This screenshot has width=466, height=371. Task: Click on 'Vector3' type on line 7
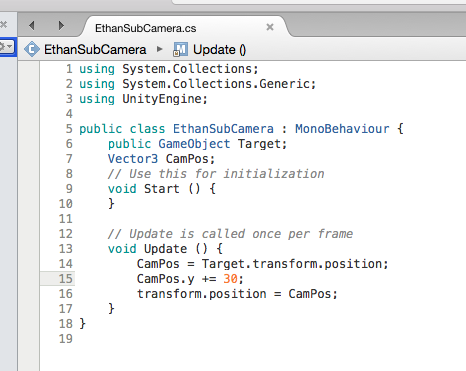133,159
